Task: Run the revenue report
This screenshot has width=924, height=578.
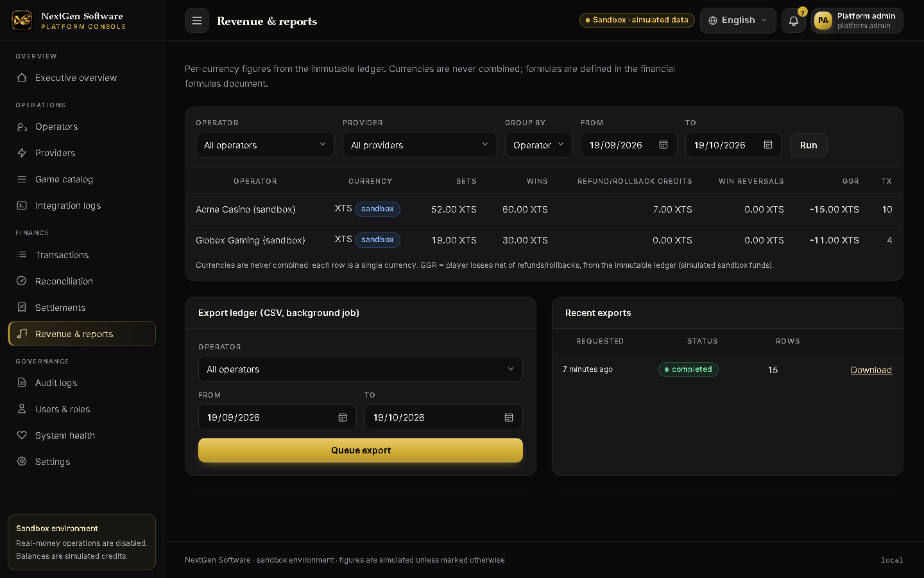Action: coord(809,145)
